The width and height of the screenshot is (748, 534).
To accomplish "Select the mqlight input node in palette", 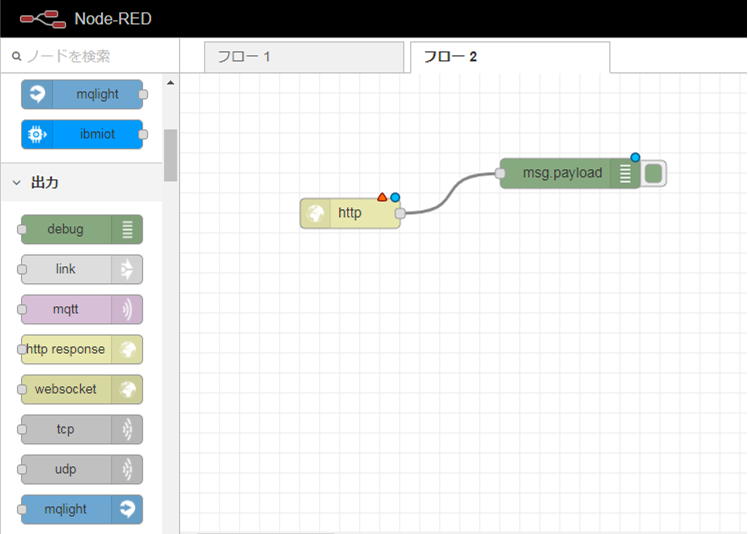I will point(82,94).
